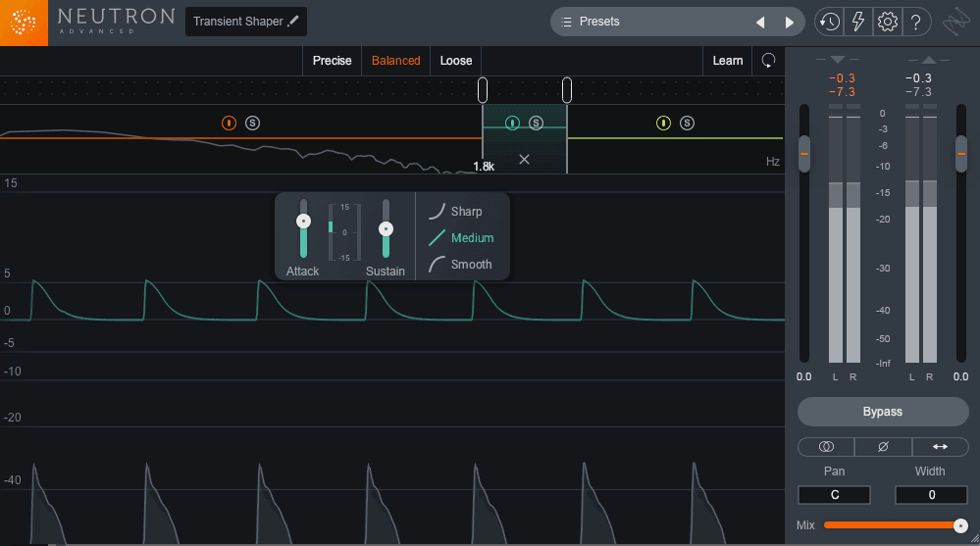
Task: Click the sum to mono overlapping circles icon
Action: [826, 447]
